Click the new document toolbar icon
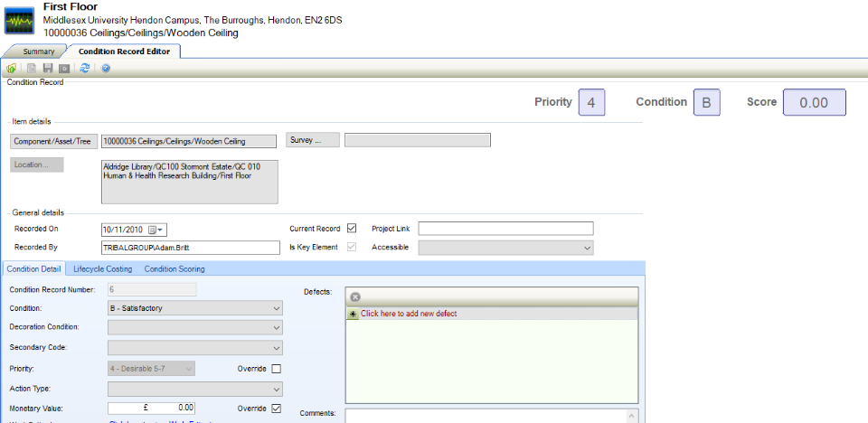The height and width of the screenshot is (423, 868). 32,68
